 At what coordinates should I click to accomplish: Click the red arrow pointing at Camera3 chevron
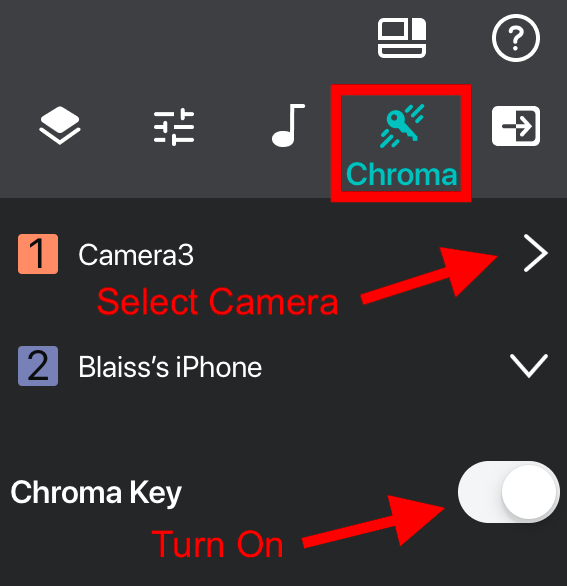[x=429, y=276]
